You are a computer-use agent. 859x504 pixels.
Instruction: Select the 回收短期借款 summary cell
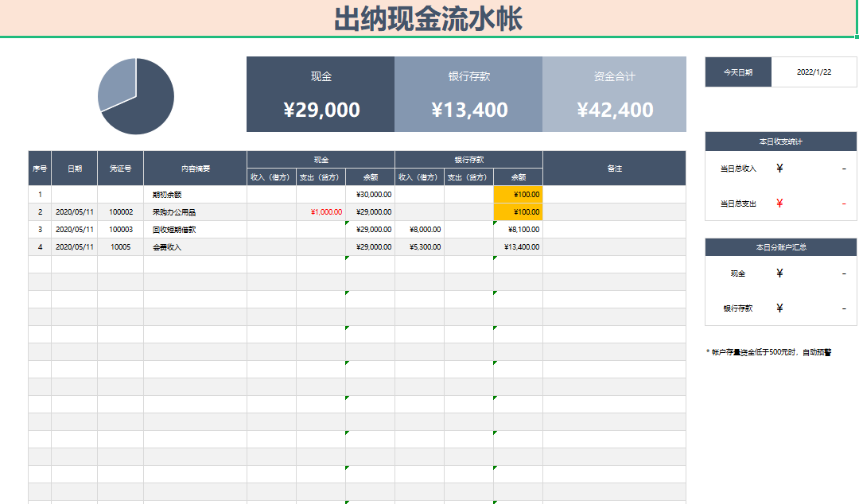(x=195, y=230)
